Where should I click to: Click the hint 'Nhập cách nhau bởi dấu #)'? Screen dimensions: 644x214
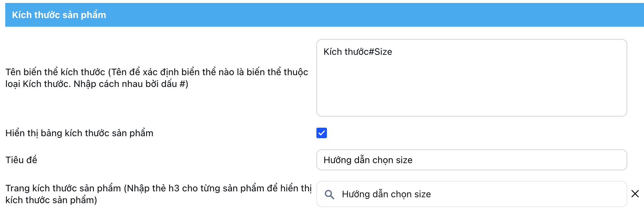coord(131,84)
